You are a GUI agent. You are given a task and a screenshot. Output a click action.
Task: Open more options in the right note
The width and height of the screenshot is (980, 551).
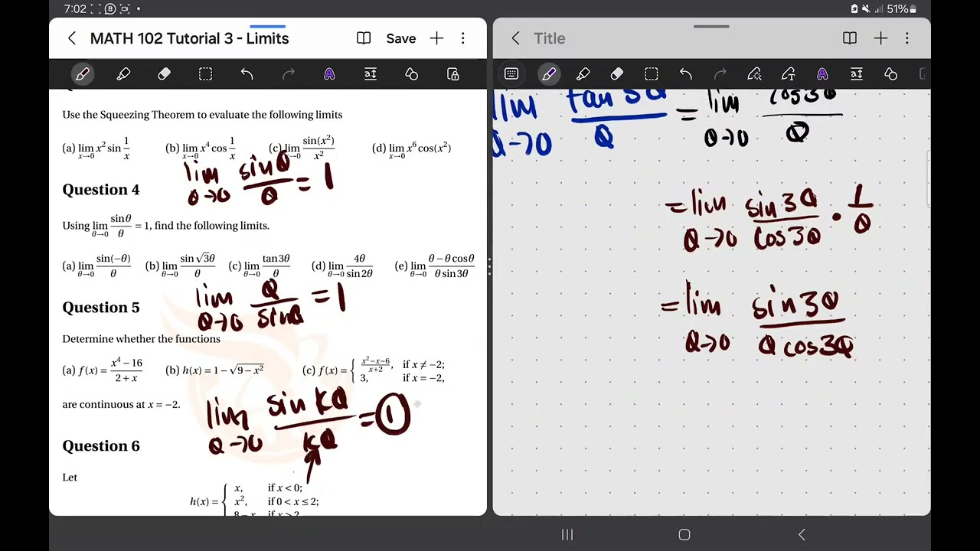pos(907,38)
